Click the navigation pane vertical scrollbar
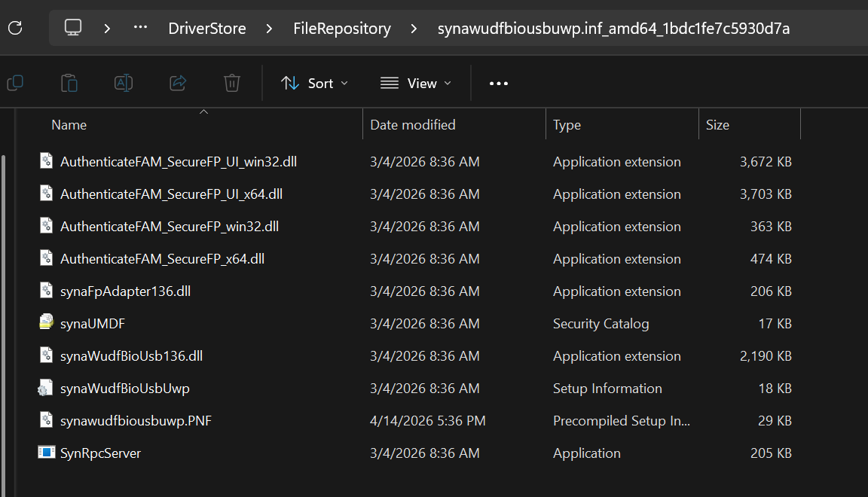The height and width of the screenshot is (497, 868). point(3,325)
